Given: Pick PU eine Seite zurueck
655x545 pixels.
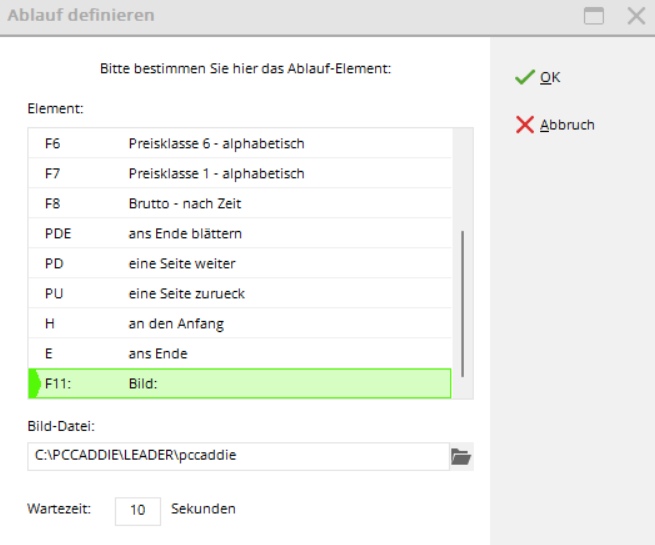Looking at the screenshot, I should 186,293.
